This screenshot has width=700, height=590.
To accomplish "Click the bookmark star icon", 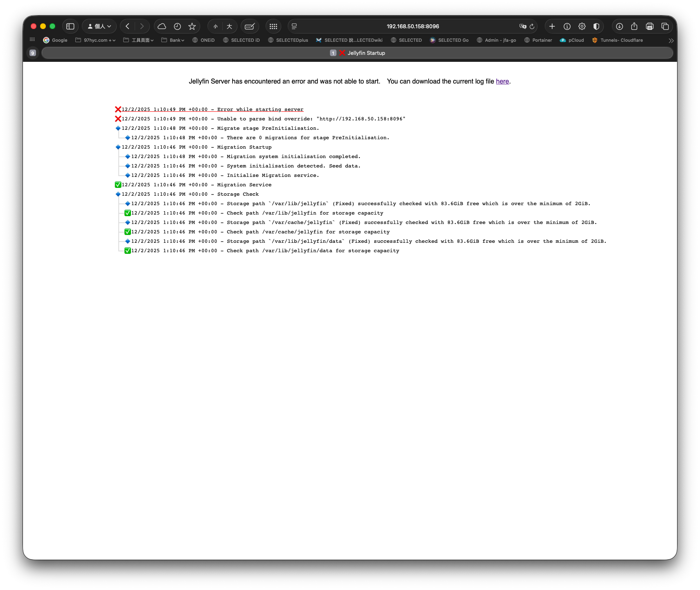I will (x=192, y=26).
